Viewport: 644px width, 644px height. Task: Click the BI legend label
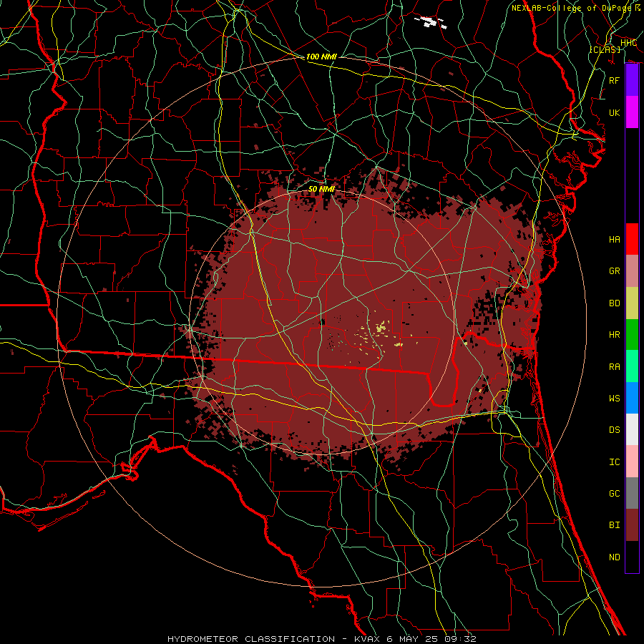click(615, 525)
